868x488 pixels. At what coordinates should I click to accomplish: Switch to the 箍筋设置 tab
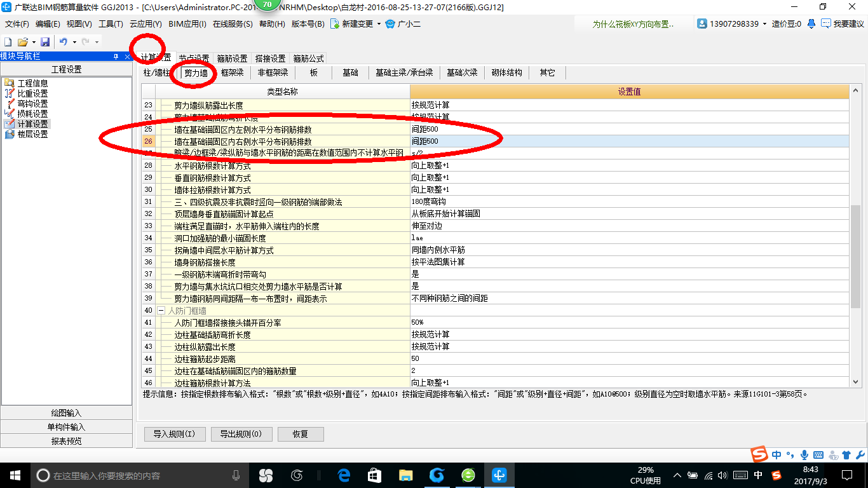[232, 58]
